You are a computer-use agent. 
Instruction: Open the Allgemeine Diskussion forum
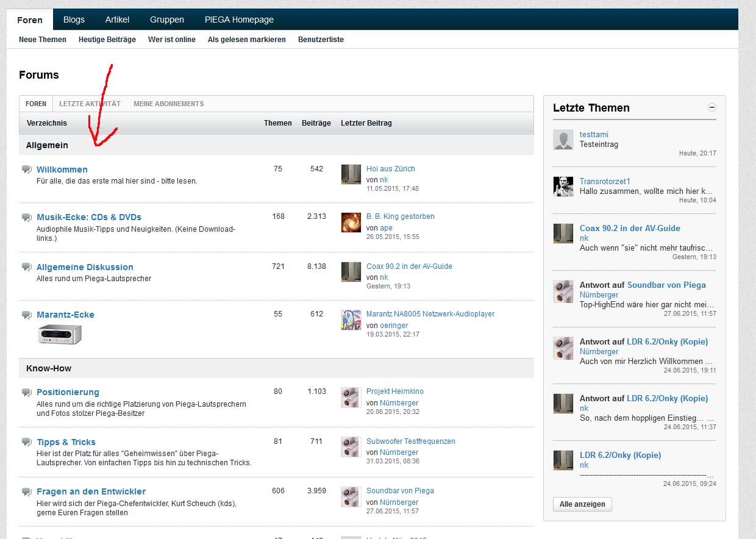(x=85, y=267)
